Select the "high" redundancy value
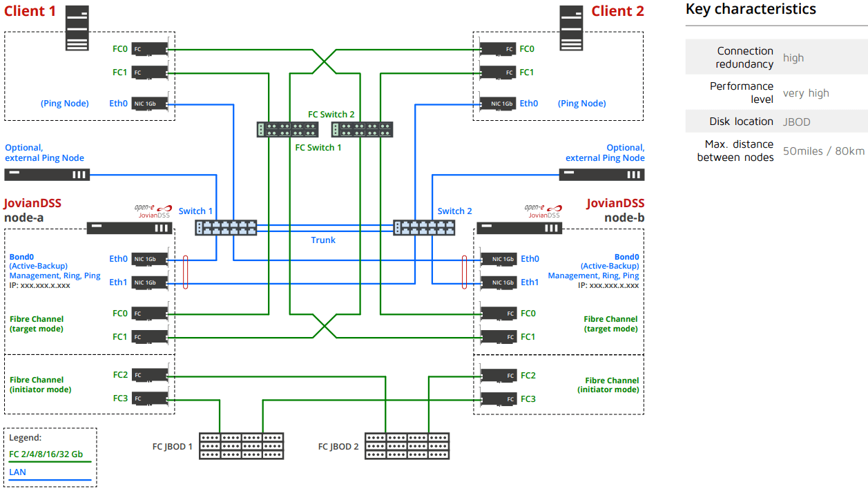The height and width of the screenshot is (491, 868). [793, 58]
